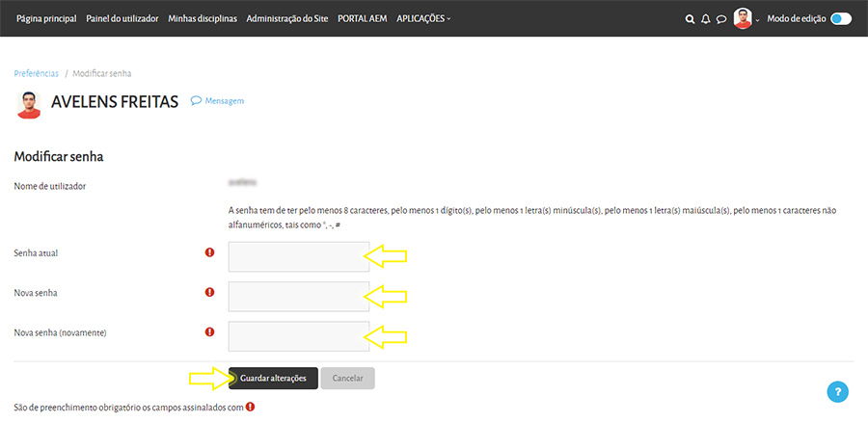Screen dimensions: 868x422
Task: Open the search magnifier icon
Action: (x=690, y=18)
